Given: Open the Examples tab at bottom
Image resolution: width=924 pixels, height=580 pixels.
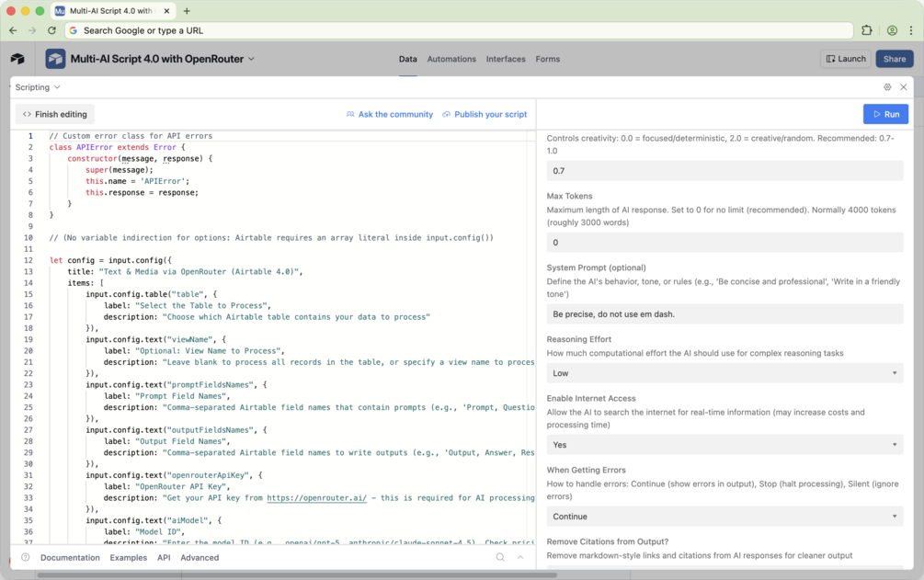Looking at the screenshot, I should point(129,558).
